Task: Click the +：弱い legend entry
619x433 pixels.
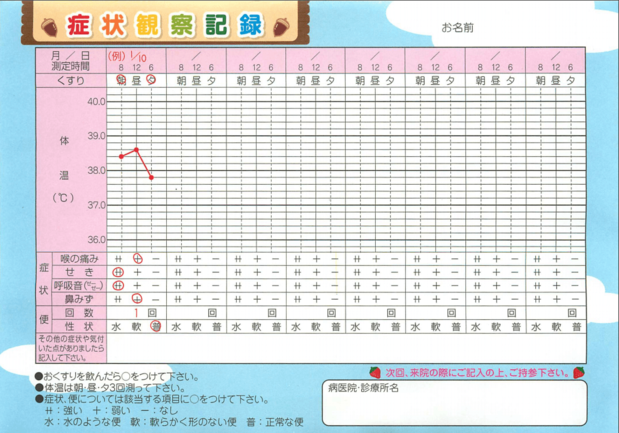Action: pyautogui.click(x=111, y=411)
